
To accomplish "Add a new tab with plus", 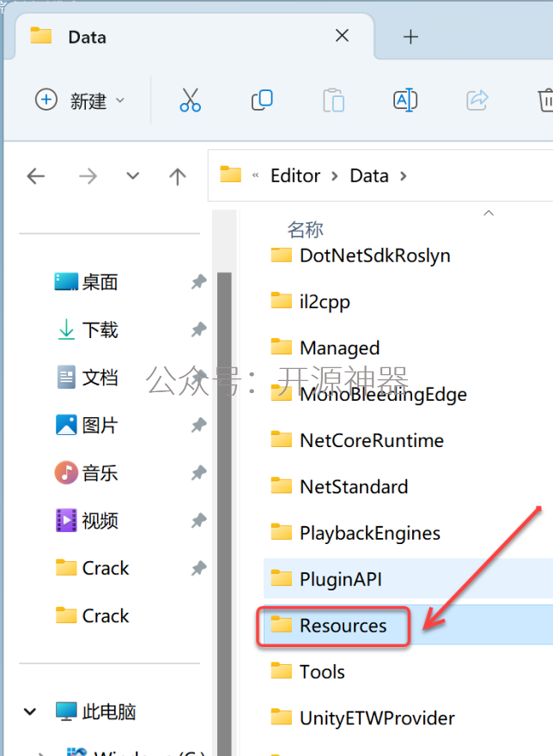I will coord(410,37).
